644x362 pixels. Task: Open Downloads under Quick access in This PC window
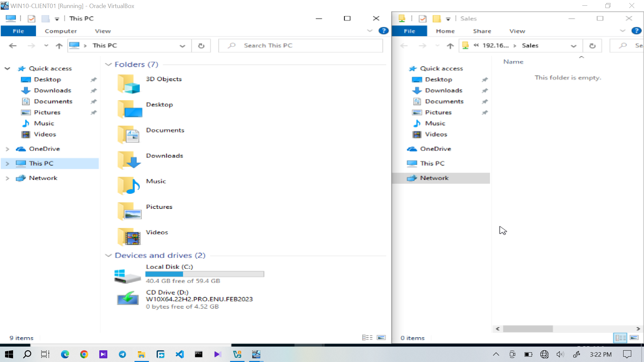(52, 90)
